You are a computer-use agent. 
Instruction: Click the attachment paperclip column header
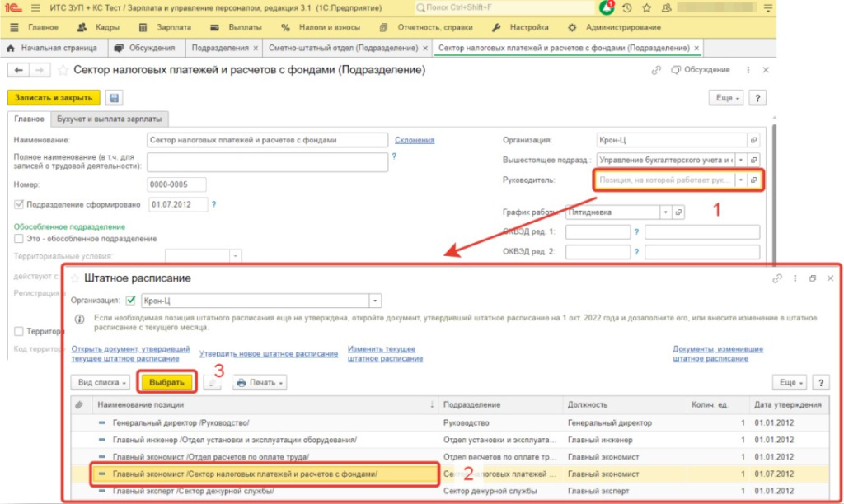(x=80, y=404)
